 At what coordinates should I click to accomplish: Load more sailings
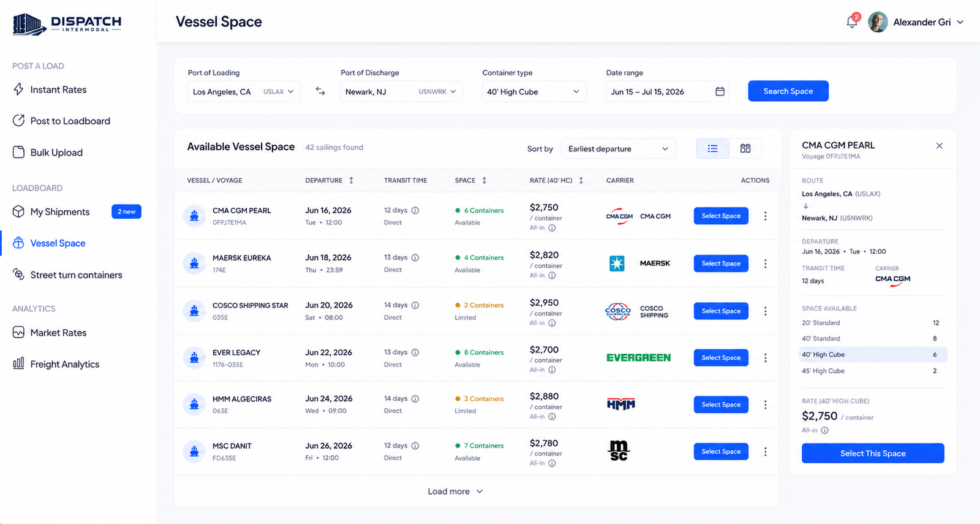click(x=455, y=492)
